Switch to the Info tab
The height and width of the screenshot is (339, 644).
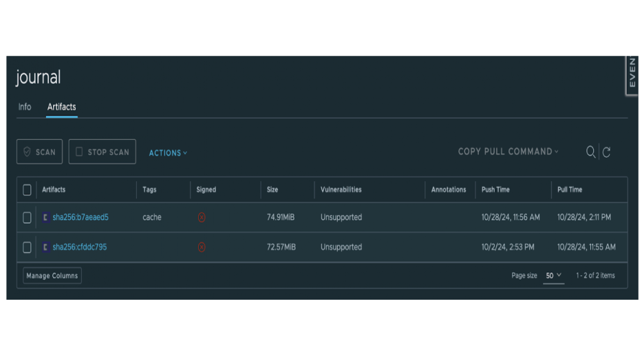tap(25, 107)
